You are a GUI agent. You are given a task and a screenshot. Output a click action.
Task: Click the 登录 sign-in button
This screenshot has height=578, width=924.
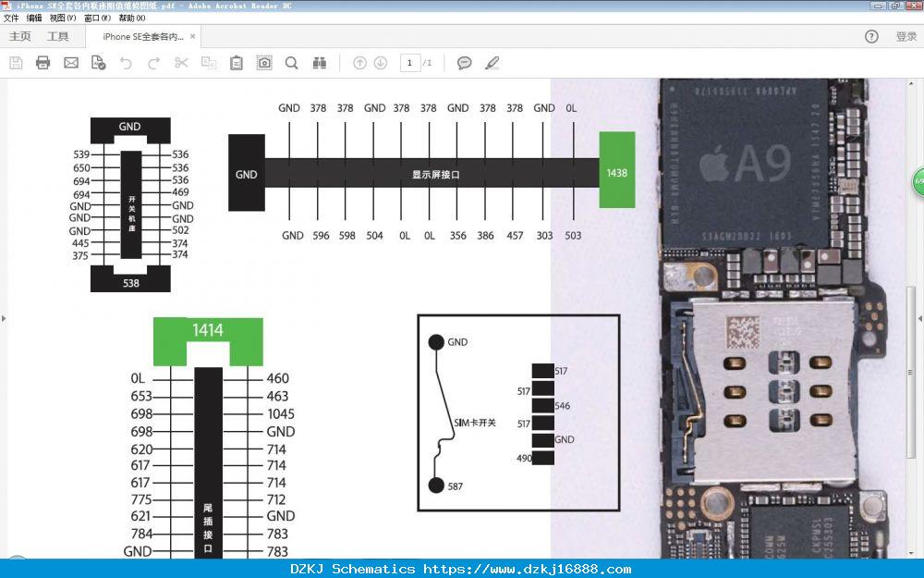pyautogui.click(x=906, y=37)
